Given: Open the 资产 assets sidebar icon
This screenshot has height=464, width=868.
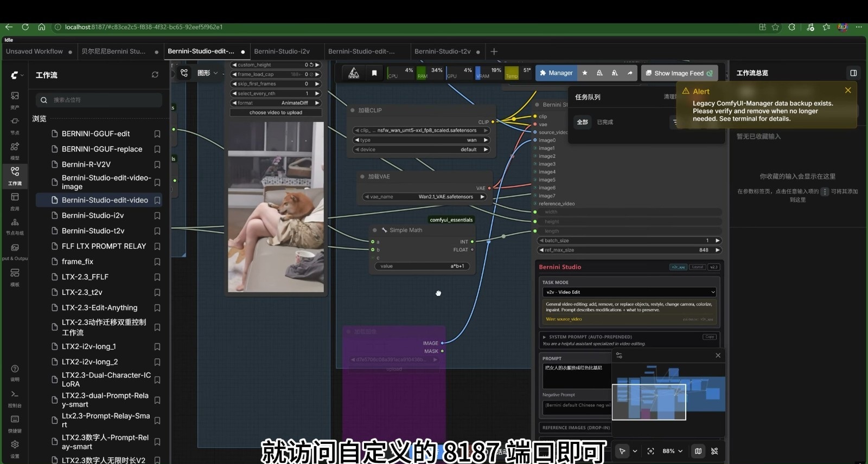Looking at the screenshot, I should (15, 100).
